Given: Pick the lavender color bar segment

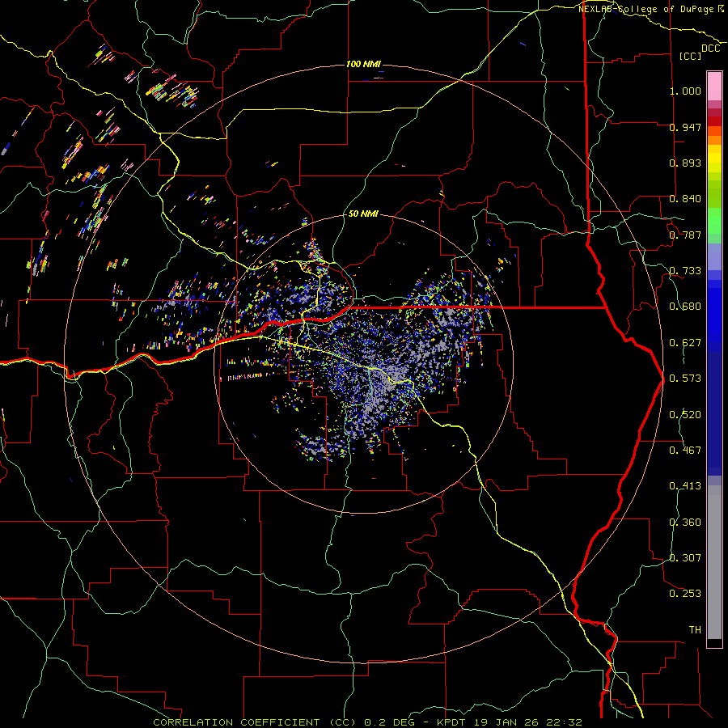Looking at the screenshot, I should coord(714,257).
